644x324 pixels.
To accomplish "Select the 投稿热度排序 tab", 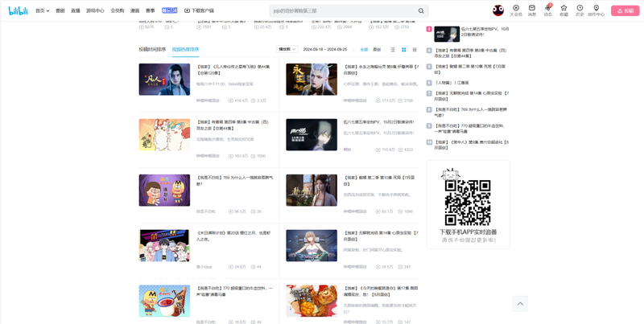I will [x=185, y=50].
